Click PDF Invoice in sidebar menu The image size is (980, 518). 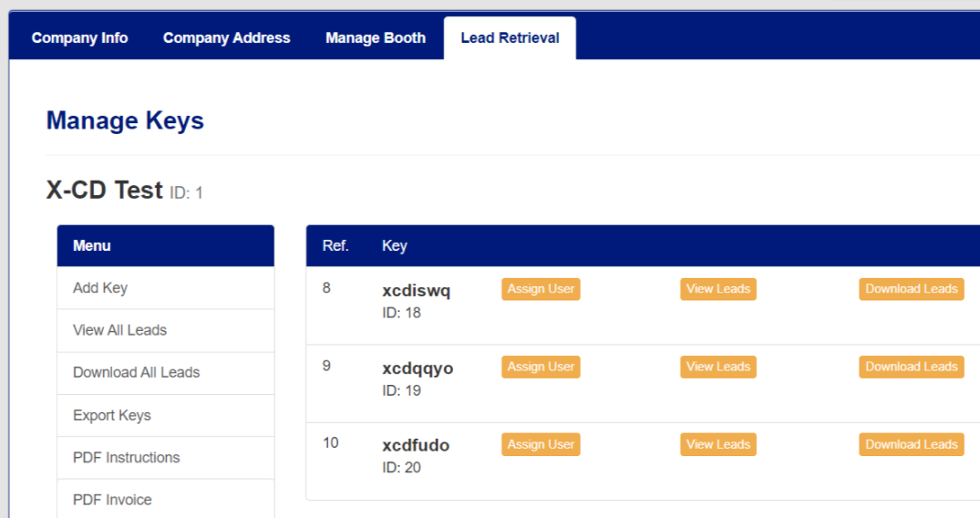coord(112,499)
